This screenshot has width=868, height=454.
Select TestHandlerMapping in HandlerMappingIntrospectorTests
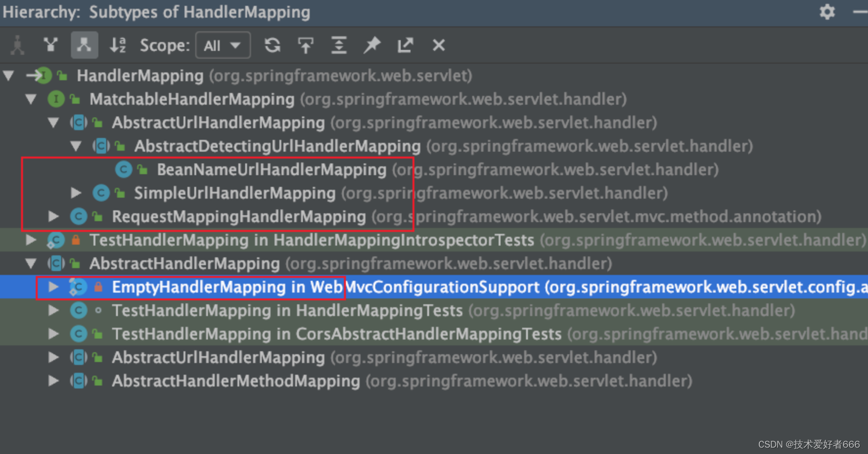[x=434, y=240]
